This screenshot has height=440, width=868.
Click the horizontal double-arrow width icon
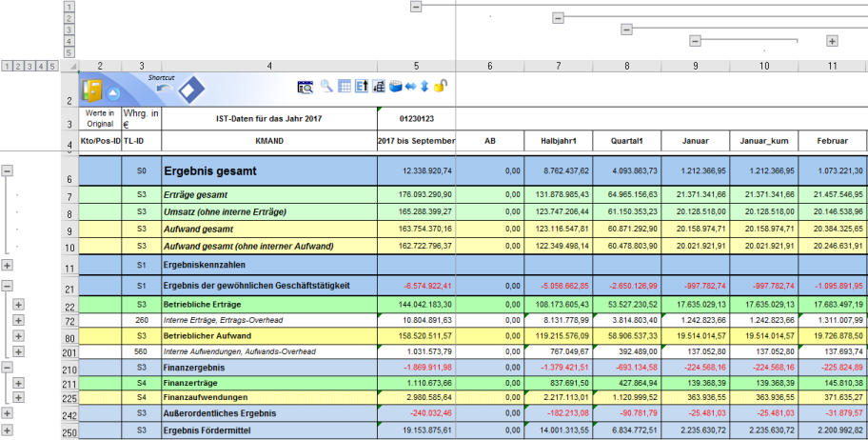click(x=410, y=87)
